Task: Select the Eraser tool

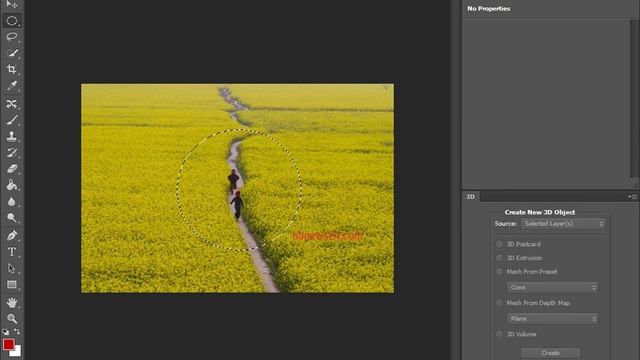Action: pyautogui.click(x=12, y=169)
